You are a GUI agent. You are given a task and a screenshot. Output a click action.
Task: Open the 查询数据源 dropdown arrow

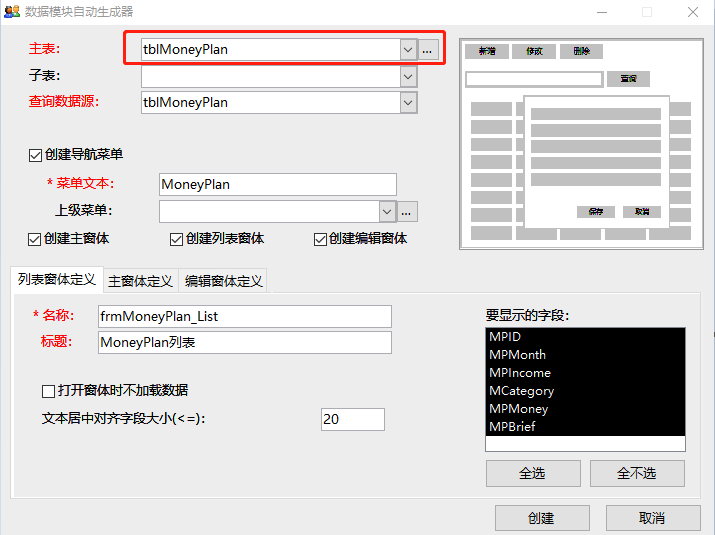408,103
